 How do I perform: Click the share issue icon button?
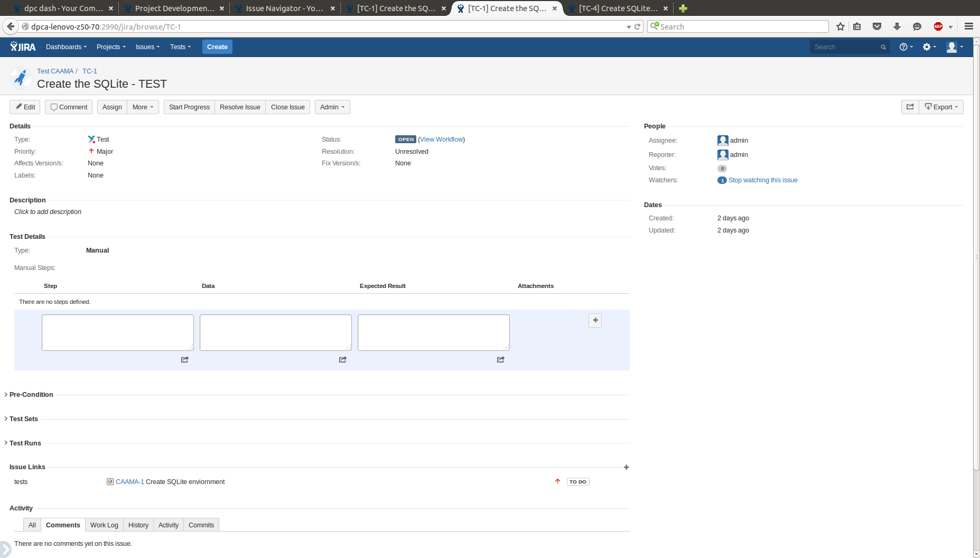910,107
